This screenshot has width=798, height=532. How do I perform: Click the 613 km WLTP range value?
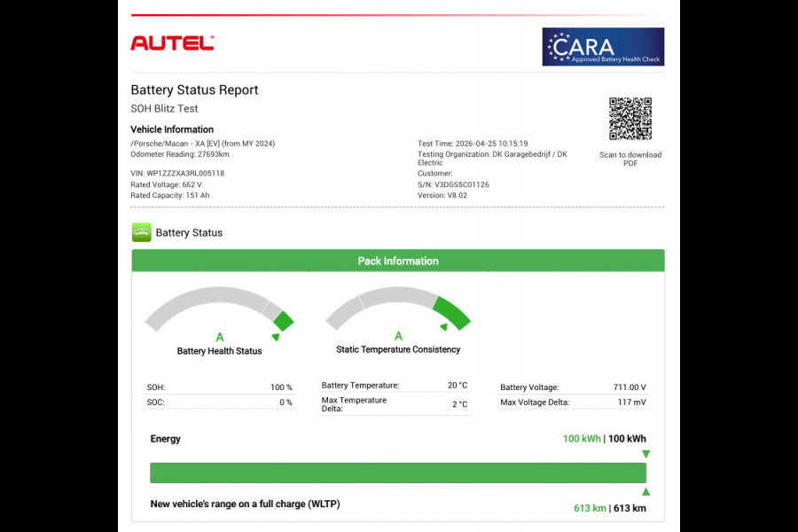[589, 508]
